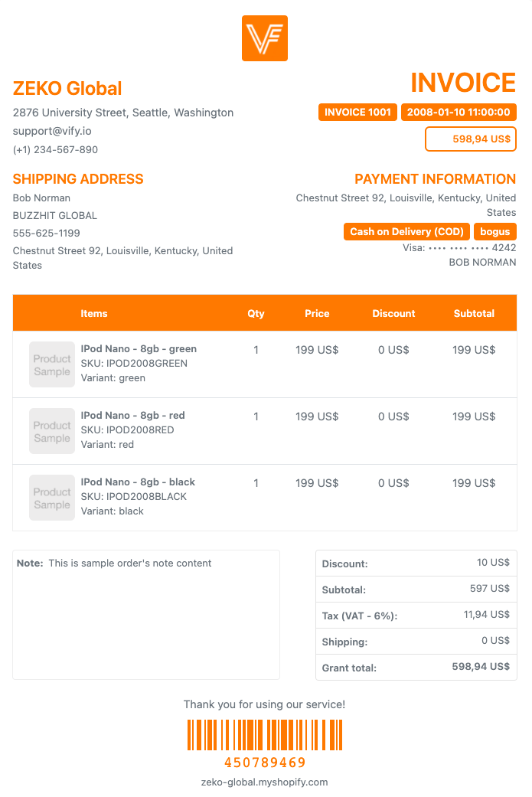Click the bogus payment badge
The image size is (532, 797).
[x=495, y=232]
